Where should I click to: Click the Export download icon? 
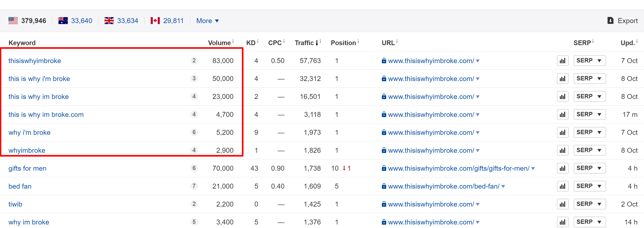coord(610,20)
